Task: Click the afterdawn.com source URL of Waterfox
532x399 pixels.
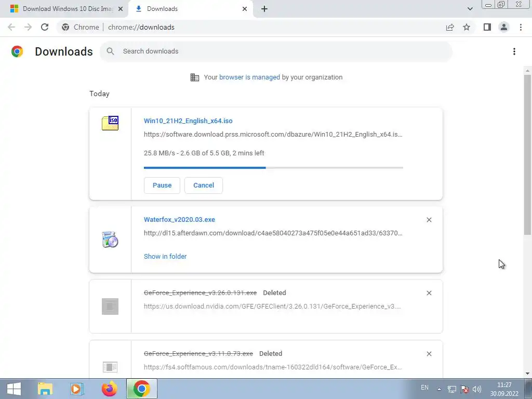Action: [x=273, y=233]
